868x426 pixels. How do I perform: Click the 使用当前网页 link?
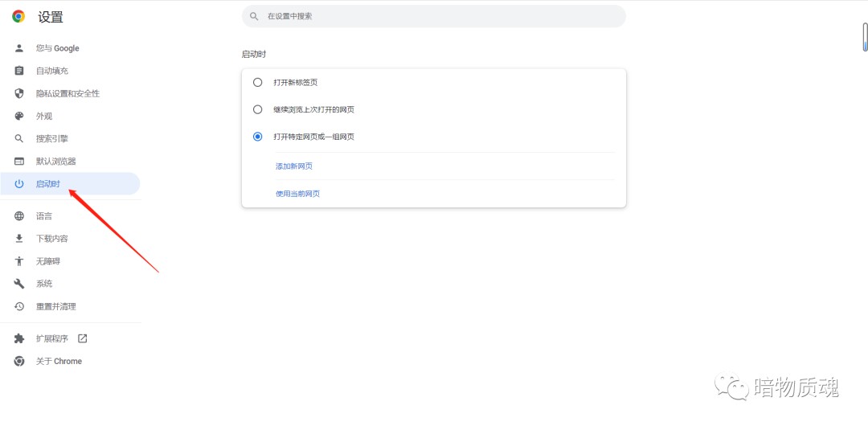click(x=298, y=194)
